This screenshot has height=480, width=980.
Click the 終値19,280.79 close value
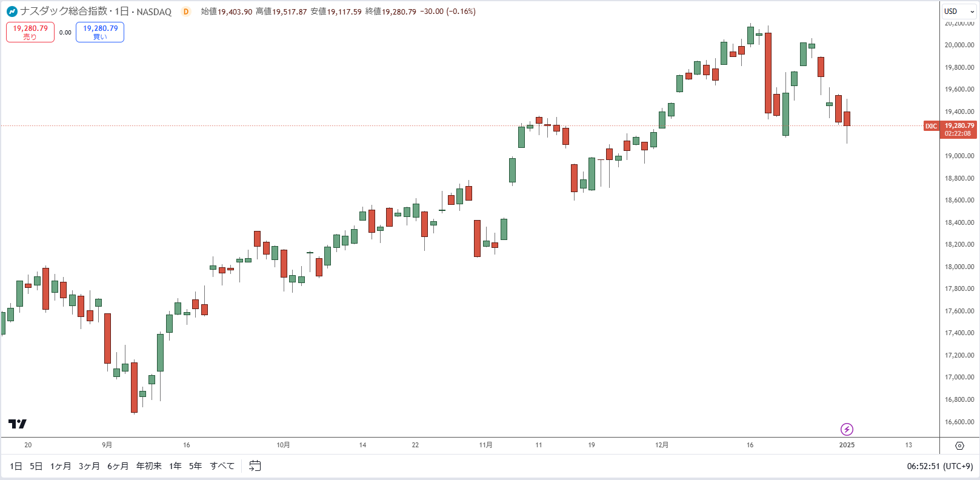(390, 12)
